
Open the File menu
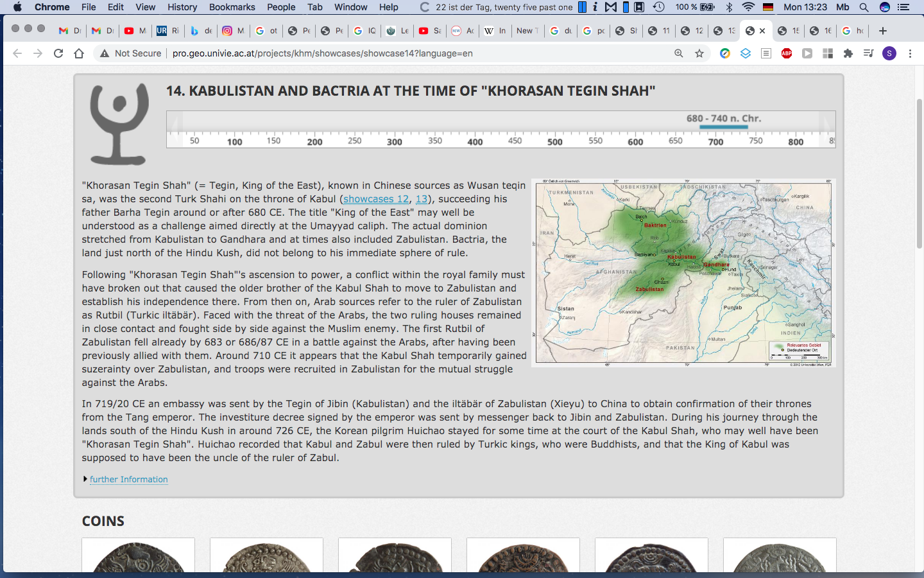click(89, 7)
